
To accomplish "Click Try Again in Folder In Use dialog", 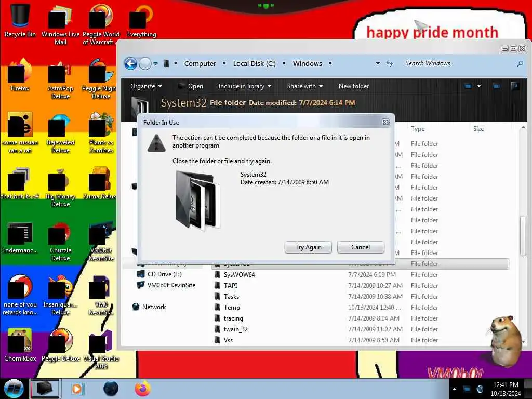I will click(308, 247).
